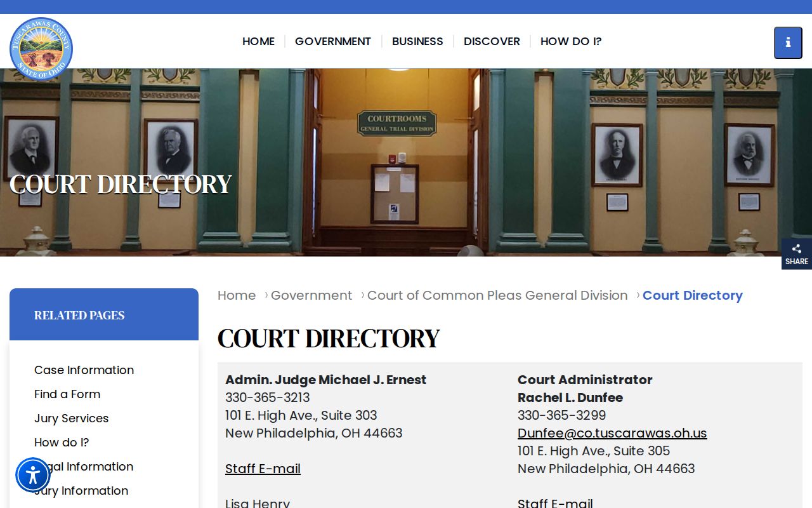The width and height of the screenshot is (812, 508).
Task: Open the accessibility options icon
Action: click(x=33, y=475)
